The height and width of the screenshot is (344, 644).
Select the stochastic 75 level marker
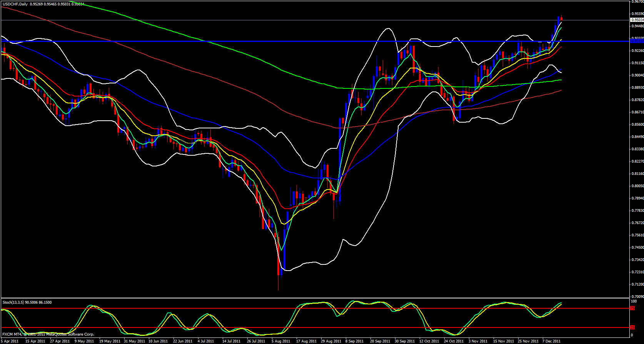pos(632,308)
